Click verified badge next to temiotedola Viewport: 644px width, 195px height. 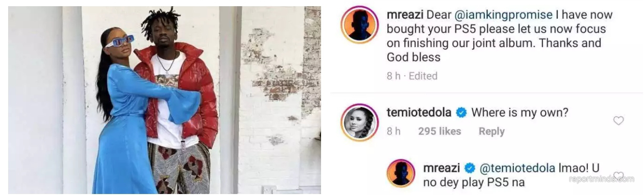(461, 113)
